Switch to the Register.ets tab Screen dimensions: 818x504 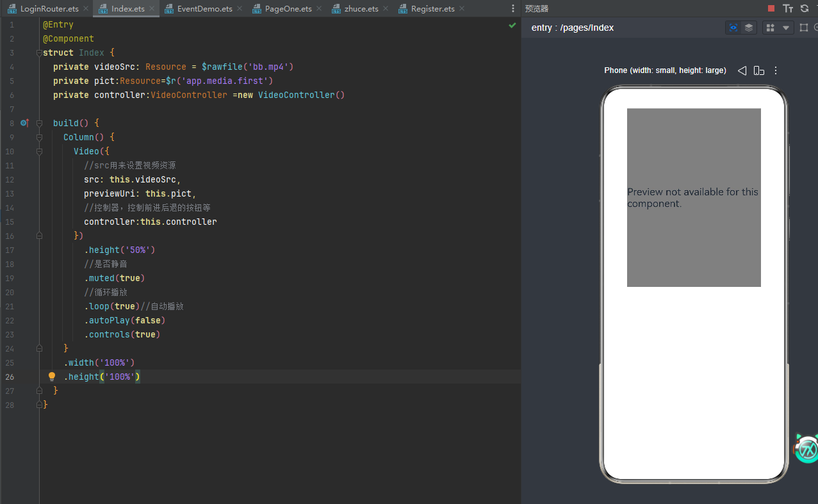coord(433,9)
